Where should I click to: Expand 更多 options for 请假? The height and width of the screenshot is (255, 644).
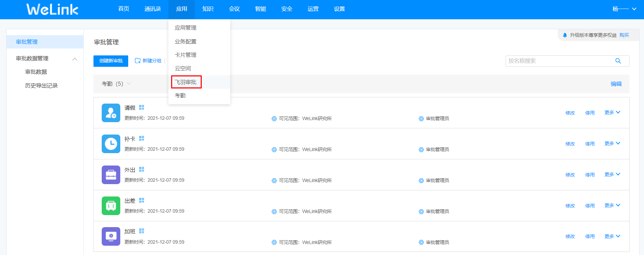click(612, 113)
